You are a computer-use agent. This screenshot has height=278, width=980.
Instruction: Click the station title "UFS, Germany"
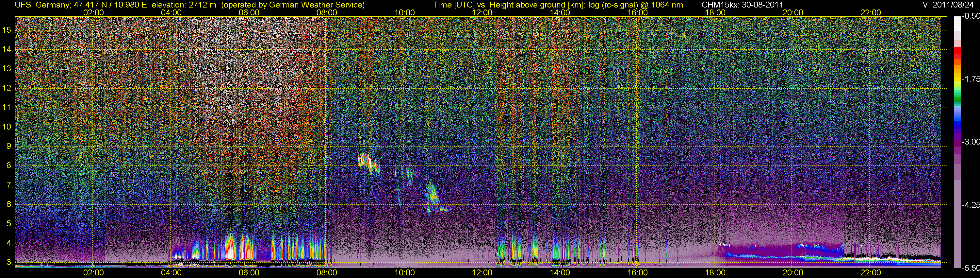pyautogui.click(x=41, y=5)
